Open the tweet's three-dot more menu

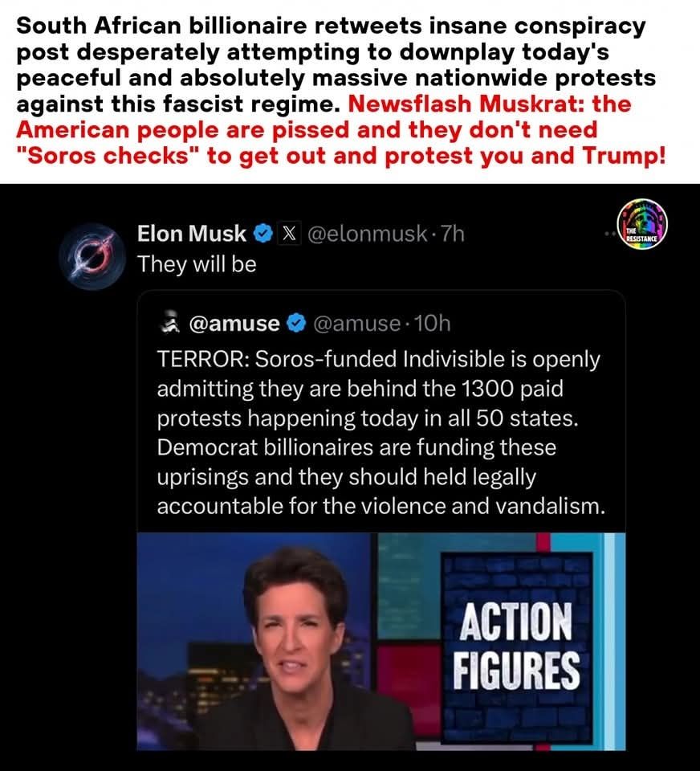point(610,234)
